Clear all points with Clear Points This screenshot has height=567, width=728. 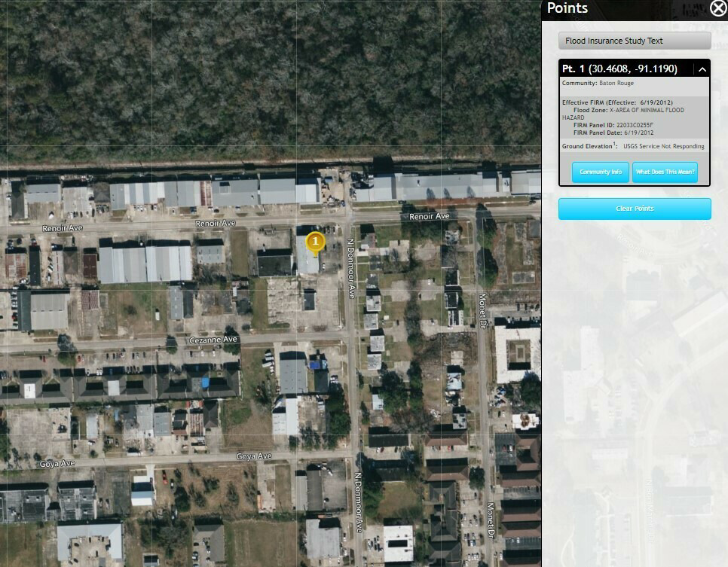click(635, 209)
